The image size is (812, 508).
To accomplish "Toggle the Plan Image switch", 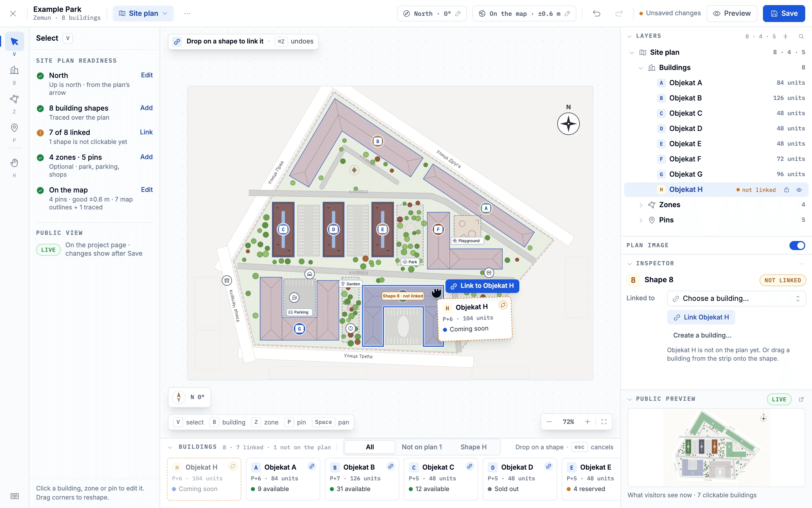I will [x=797, y=246].
